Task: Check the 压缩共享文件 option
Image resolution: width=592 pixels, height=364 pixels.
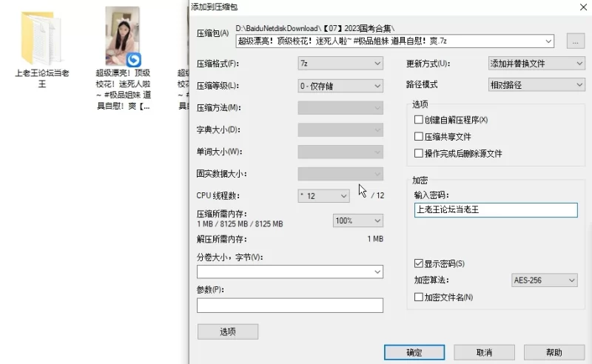Action: click(x=419, y=137)
